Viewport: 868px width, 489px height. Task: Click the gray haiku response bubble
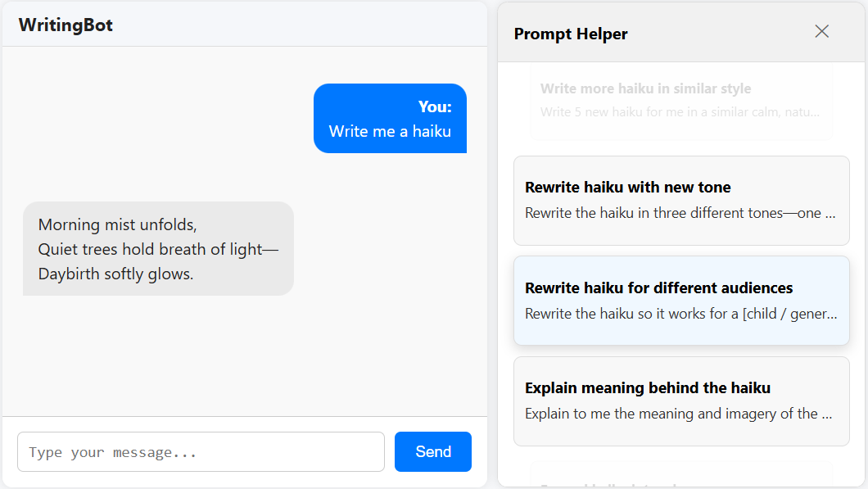click(x=158, y=248)
